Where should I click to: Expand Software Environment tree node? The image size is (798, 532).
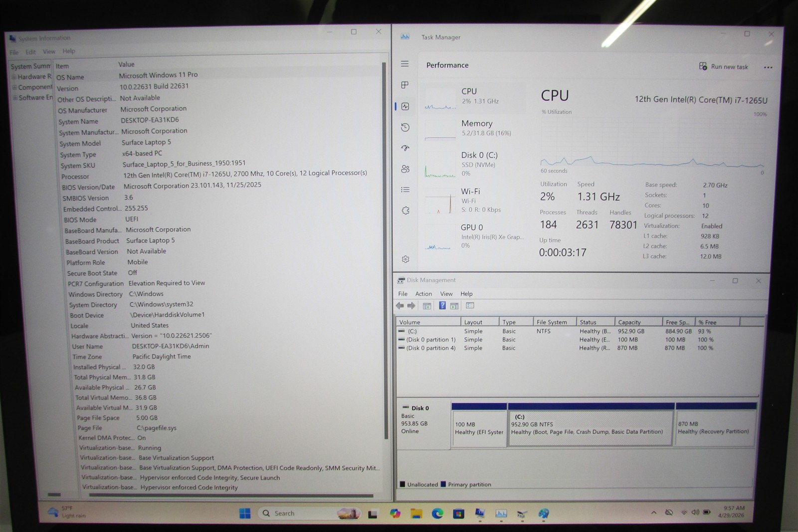click(15, 98)
